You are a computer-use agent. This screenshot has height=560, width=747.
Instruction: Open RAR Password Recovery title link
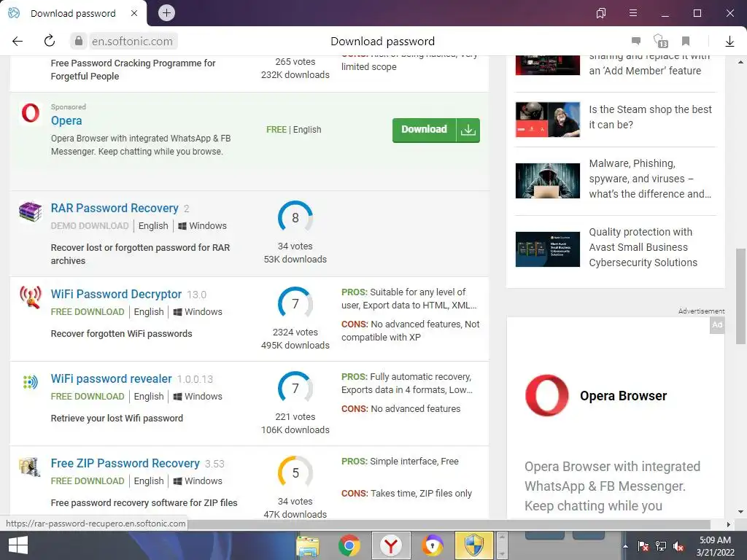pos(115,208)
